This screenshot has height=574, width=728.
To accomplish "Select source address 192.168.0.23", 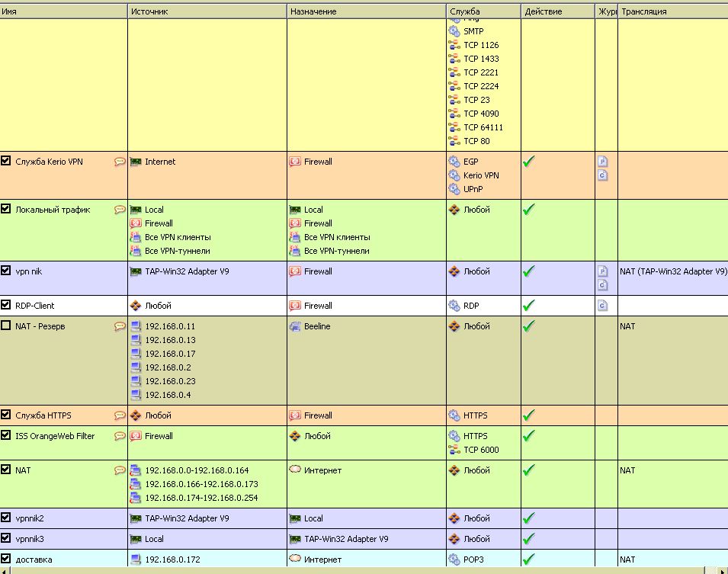I will pos(171,381).
